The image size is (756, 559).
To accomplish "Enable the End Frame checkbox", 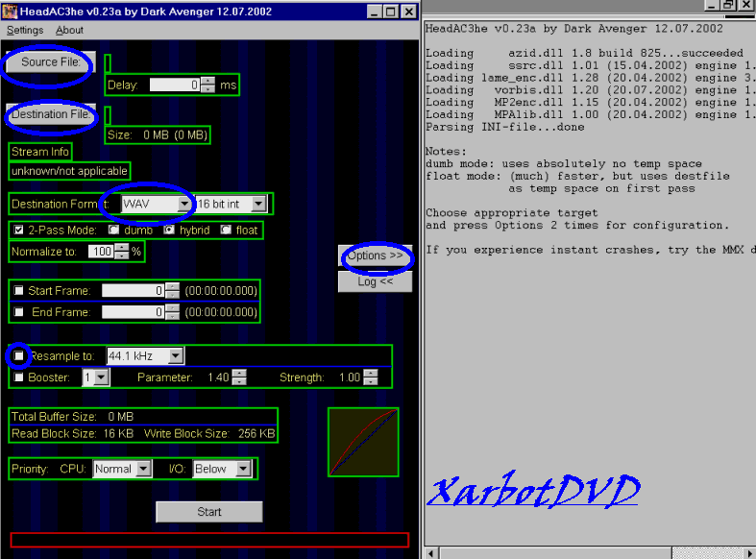I will 18,312.
